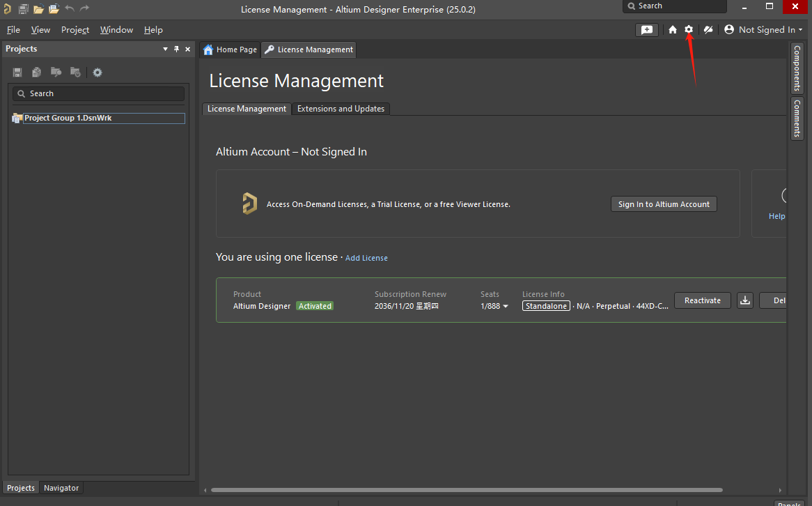Image resolution: width=812 pixels, height=506 pixels.
Task: Expand the Not Signed In account dropdown
Action: pyautogui.click(x=764, y=30)
